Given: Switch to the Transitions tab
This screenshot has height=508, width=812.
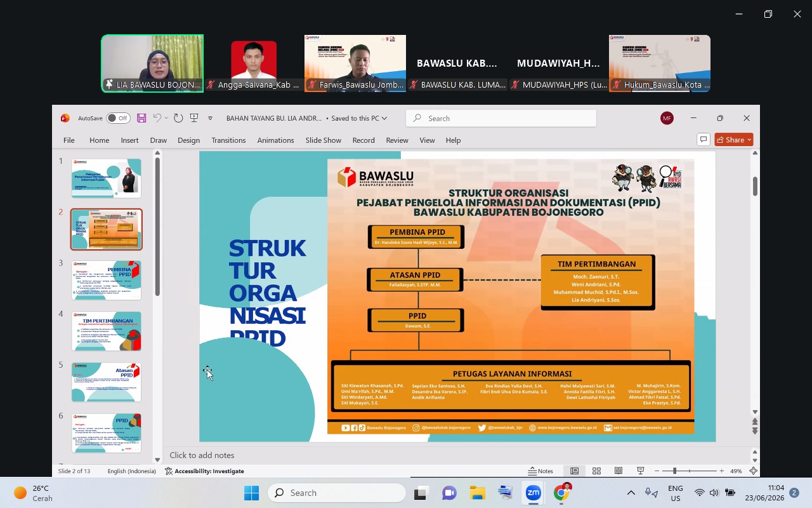Looking at the screenshot, I should 228,140.
